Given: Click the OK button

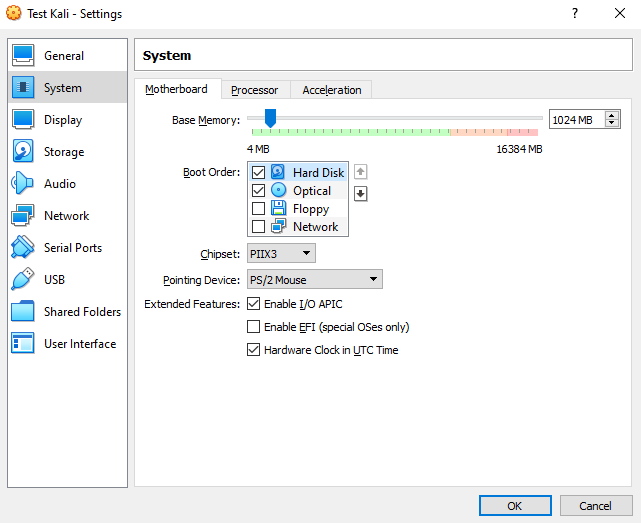Looking at the screenshot, I should click(x=514, y=505).
